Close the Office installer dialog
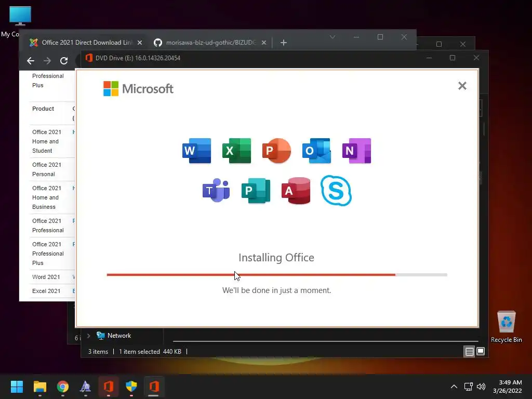 pyautogui.click(x=462, y=86)
